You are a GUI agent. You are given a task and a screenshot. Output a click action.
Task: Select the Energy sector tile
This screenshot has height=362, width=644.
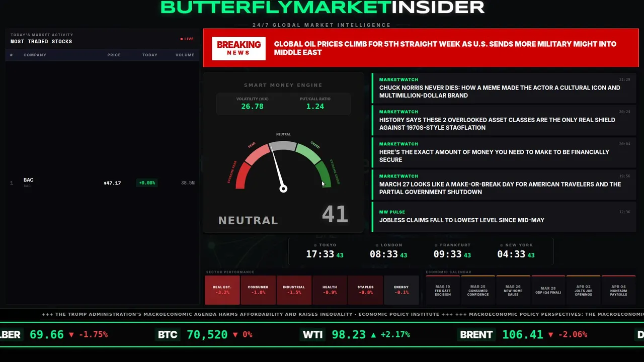pos(401,290)
